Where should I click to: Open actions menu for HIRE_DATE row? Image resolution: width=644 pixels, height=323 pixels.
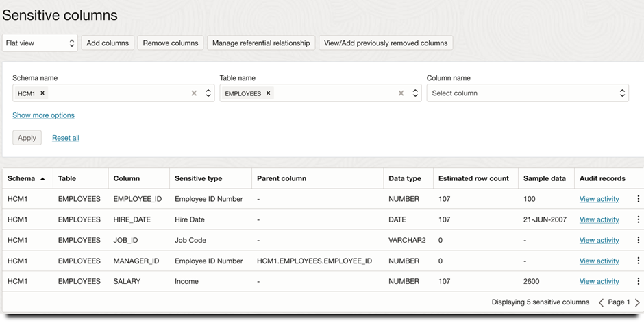tap(638, 219)
